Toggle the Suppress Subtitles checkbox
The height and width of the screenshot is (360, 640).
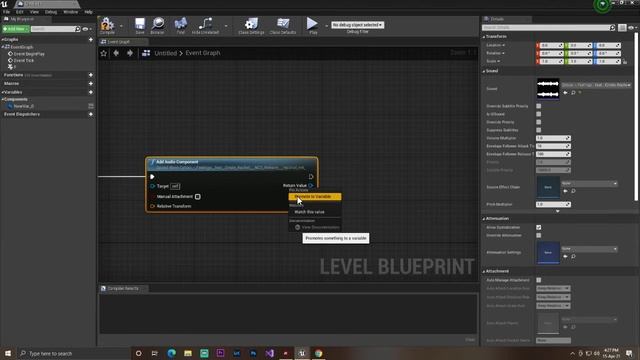[539, 130]
